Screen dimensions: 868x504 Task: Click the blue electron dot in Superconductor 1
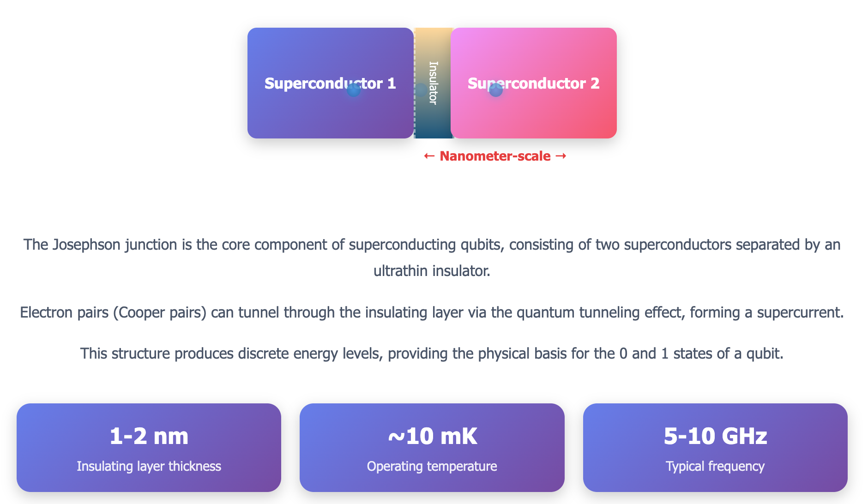point(354,90)
